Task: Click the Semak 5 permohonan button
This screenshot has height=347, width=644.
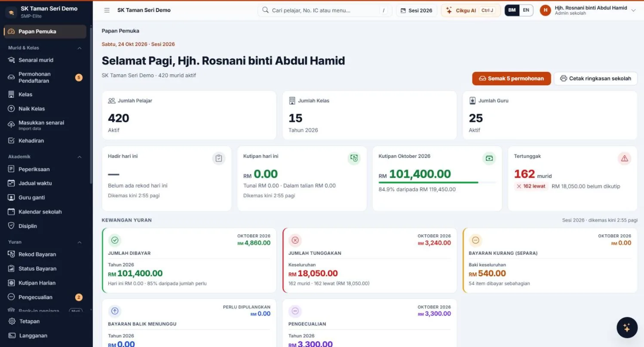Action: pos(512,78)
